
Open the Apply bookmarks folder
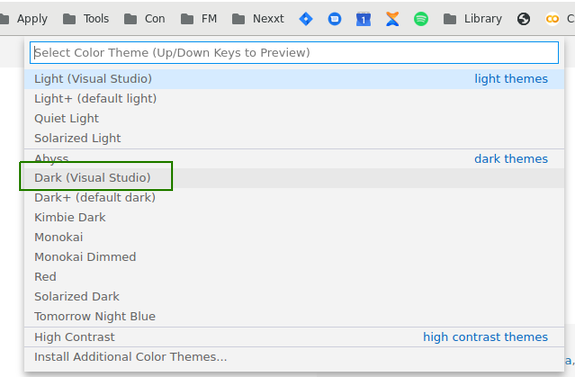click(24, 19)
